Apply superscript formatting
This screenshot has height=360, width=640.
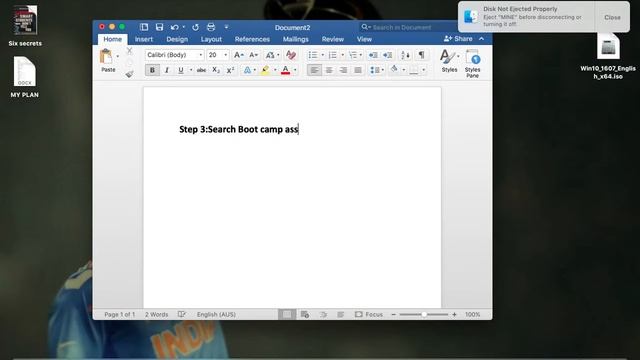(230, 70)
